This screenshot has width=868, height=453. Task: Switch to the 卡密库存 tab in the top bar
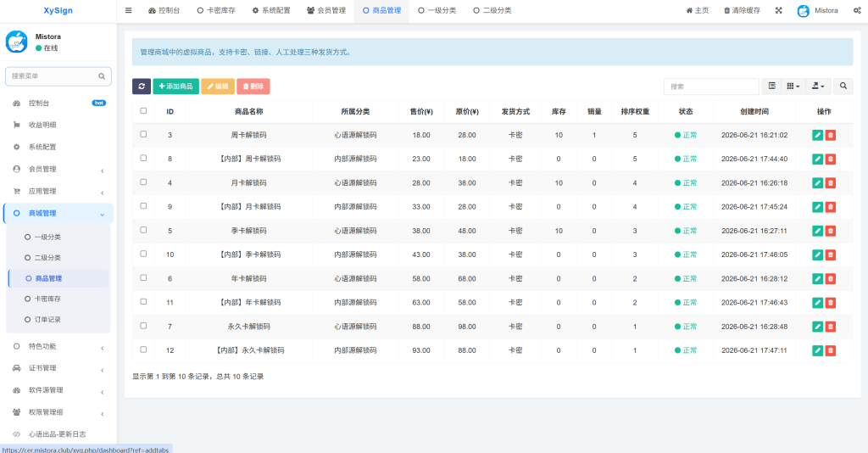tap(216, 10)
